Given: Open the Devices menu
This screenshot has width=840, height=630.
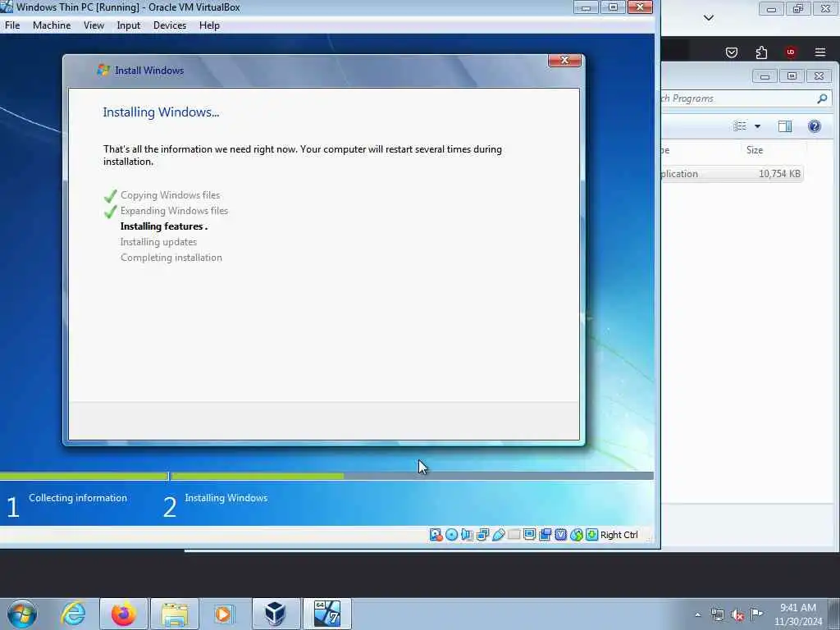Looking at the screenshot, I should 170,25.
